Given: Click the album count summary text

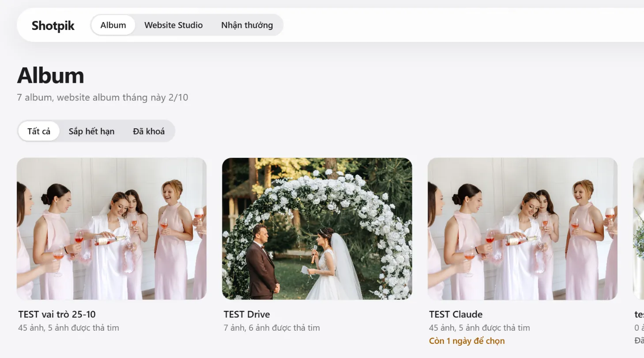Looking at the screenshot, I should tap(102, 97).
